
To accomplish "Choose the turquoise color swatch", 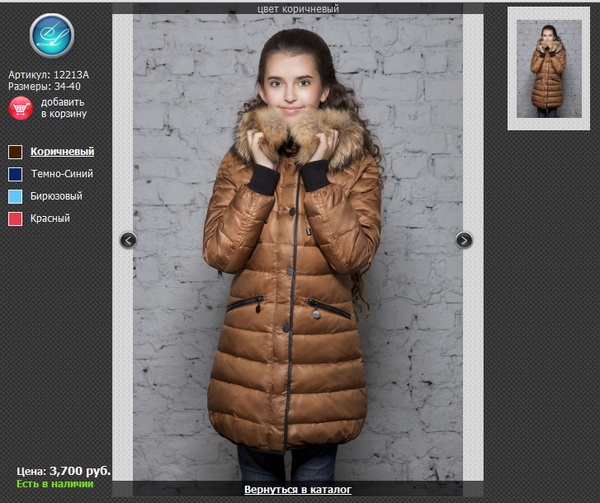I will click(15, 196).
